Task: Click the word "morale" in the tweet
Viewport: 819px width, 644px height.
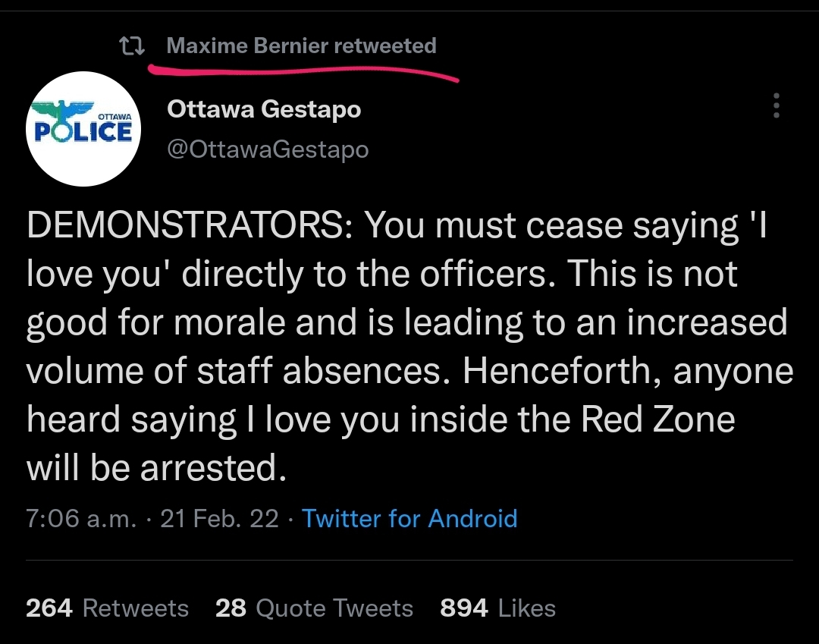Action: [x=229, y=322]
